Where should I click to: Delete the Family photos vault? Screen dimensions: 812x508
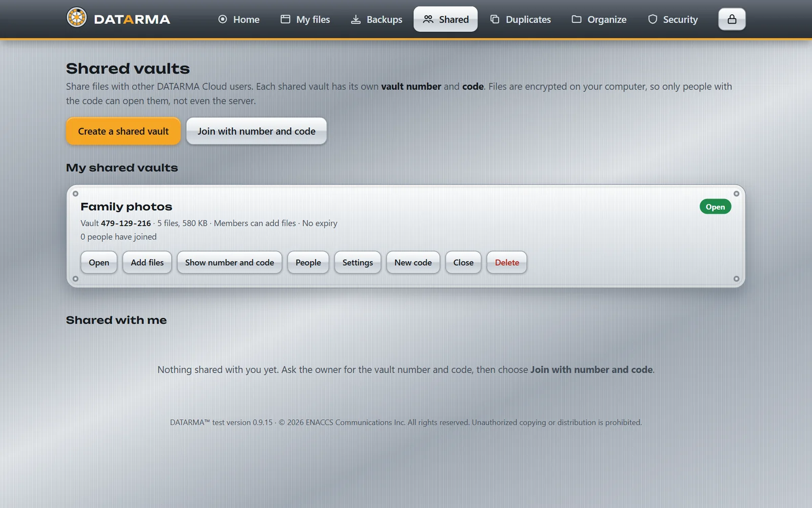coord(507,263)
